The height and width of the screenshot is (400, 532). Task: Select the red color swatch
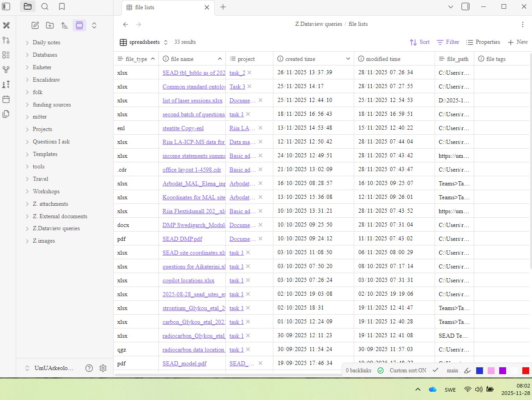526,370
